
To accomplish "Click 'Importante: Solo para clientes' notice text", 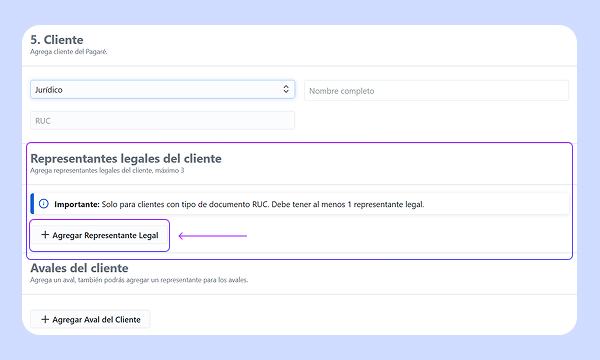I will pyautogui.click(x=239, y=204).
